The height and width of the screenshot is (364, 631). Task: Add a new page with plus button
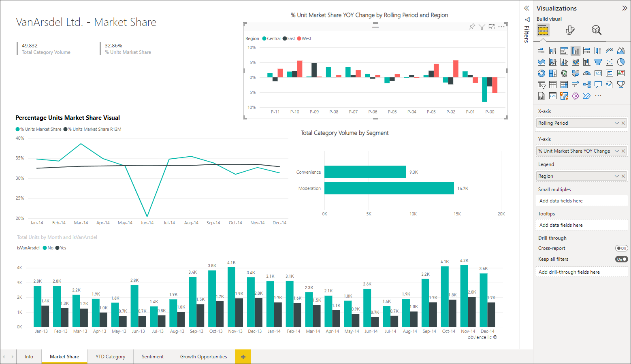(x=243, y=357)
